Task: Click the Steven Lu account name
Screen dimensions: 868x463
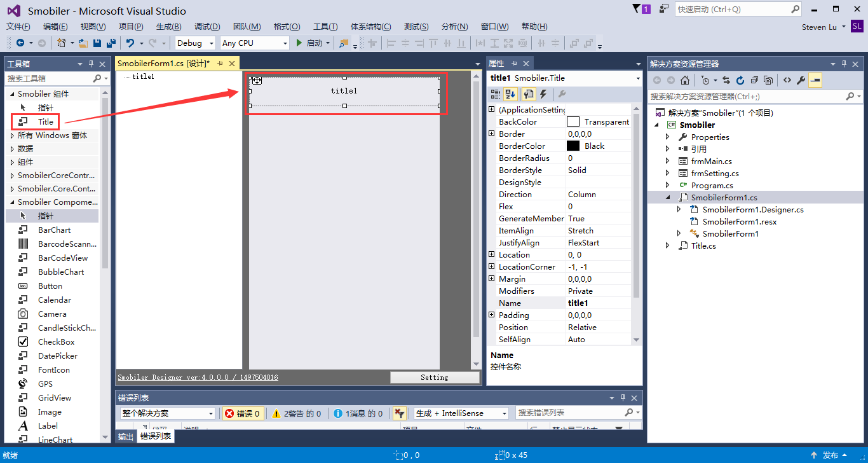Action: [x=819, y=27]
